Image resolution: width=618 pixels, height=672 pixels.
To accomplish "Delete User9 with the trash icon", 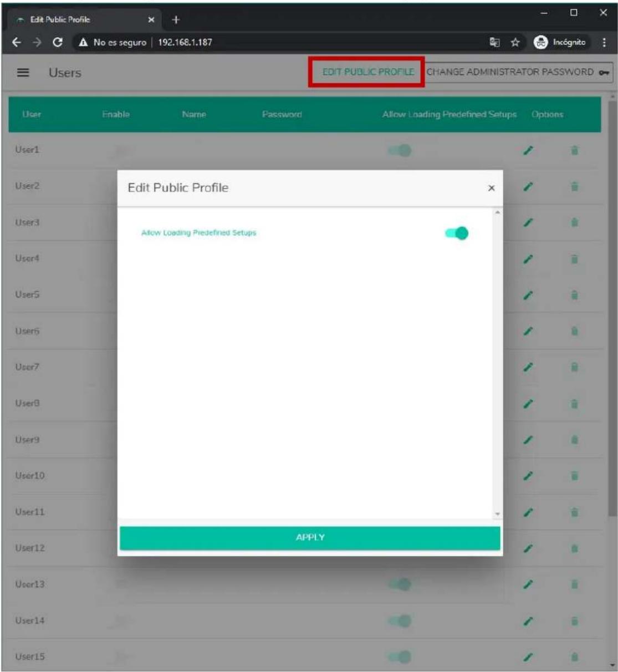I will (x=575, y=440).
